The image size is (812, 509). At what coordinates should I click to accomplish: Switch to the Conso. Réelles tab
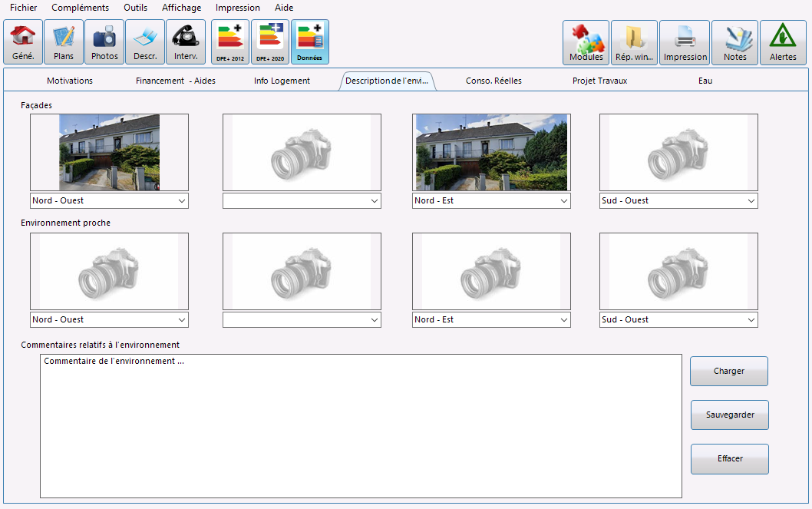pos(493,81)
